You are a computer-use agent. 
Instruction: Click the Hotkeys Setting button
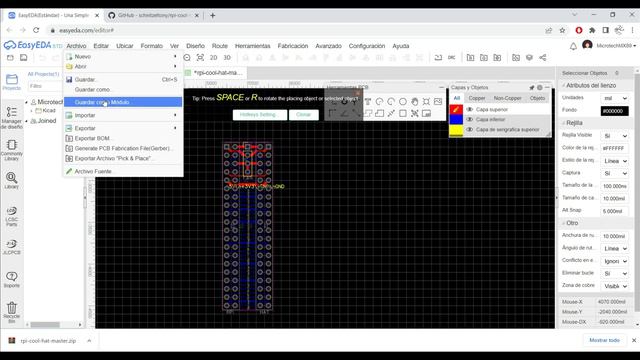[x=260, y=115]
